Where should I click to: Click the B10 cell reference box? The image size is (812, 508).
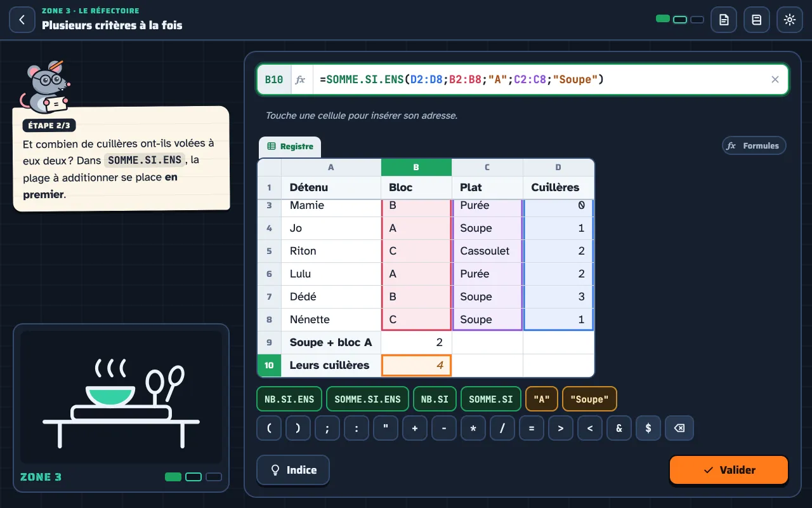click(x=274, y=79)
